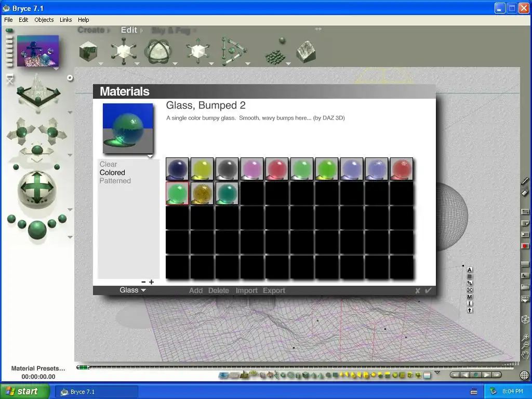Click the up-arrow land object icon

[470, 310]
